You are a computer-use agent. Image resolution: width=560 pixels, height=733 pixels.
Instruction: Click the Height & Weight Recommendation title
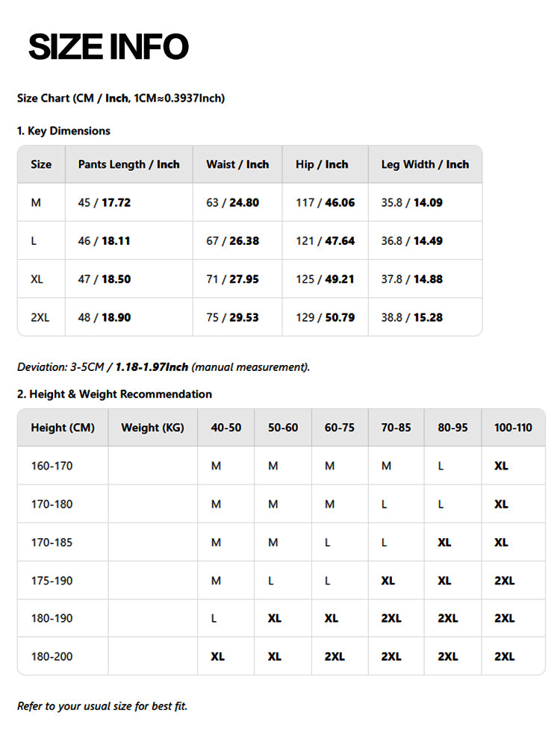(114, 394)
